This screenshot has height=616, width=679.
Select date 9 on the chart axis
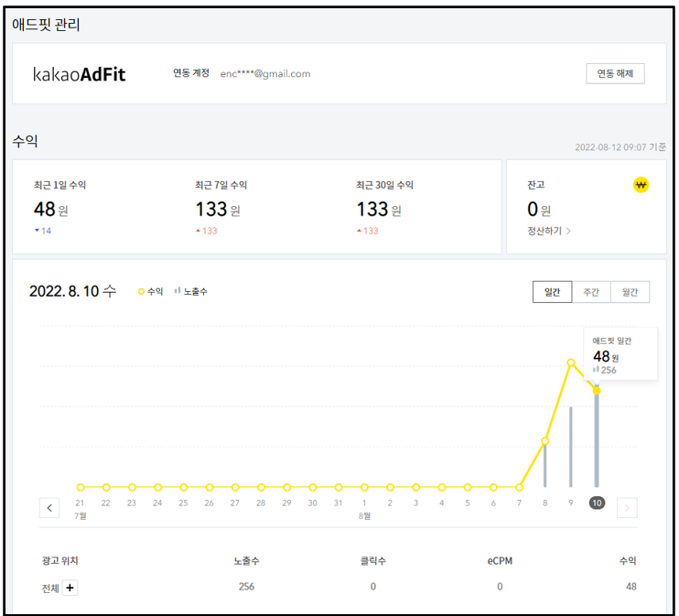[571, 503]
